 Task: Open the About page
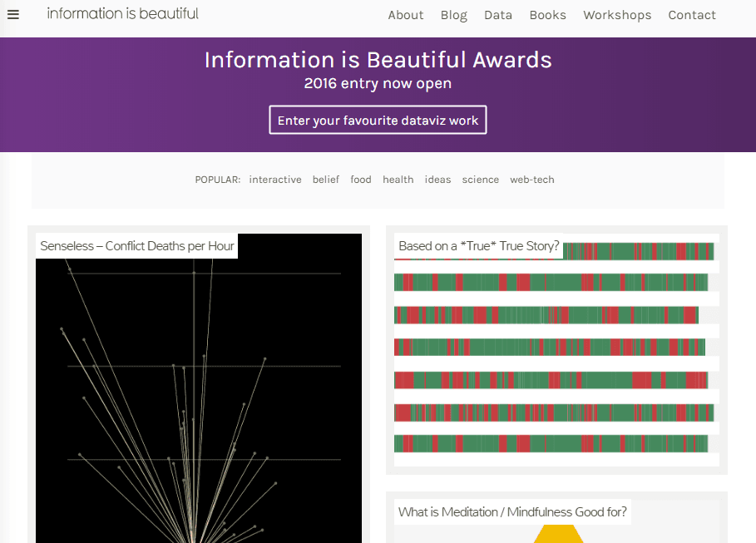point(406,14)
